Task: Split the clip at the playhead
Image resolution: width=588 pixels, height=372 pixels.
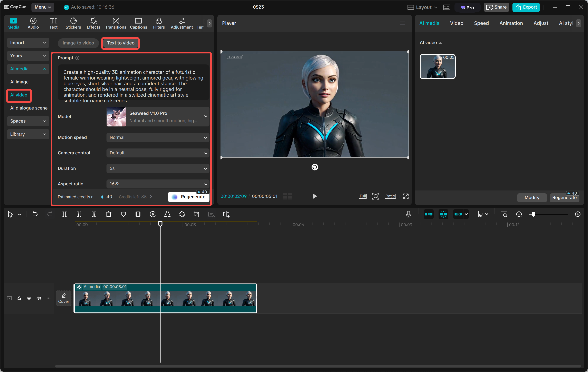Action: 65,214
